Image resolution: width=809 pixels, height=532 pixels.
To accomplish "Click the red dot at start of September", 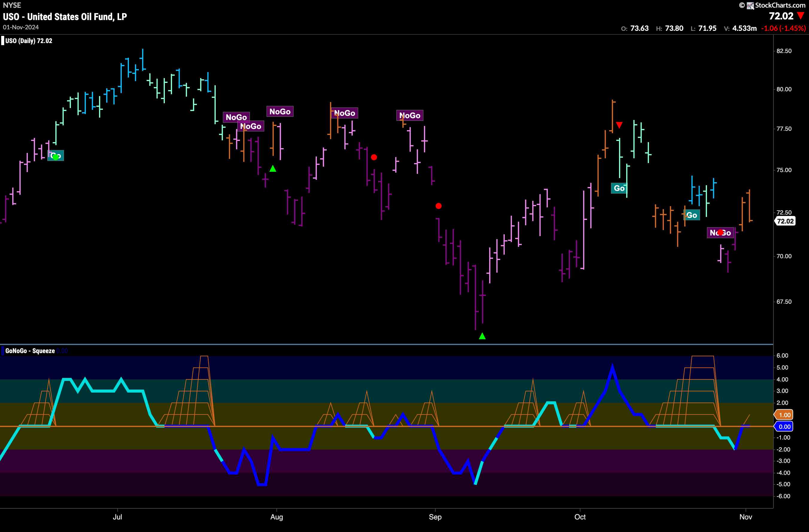I will [439, 206].
